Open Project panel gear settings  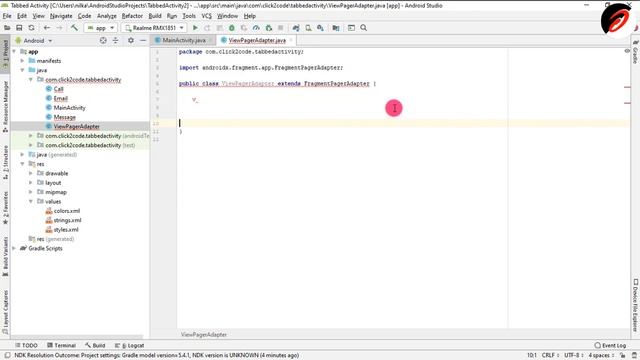[131, 40]
